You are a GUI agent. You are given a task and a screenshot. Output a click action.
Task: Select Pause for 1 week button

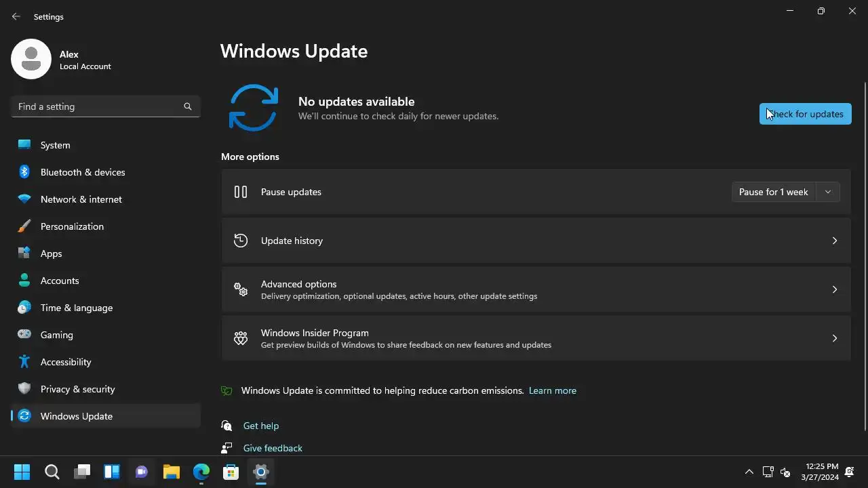pyautogui.click(x=774, y=192)
